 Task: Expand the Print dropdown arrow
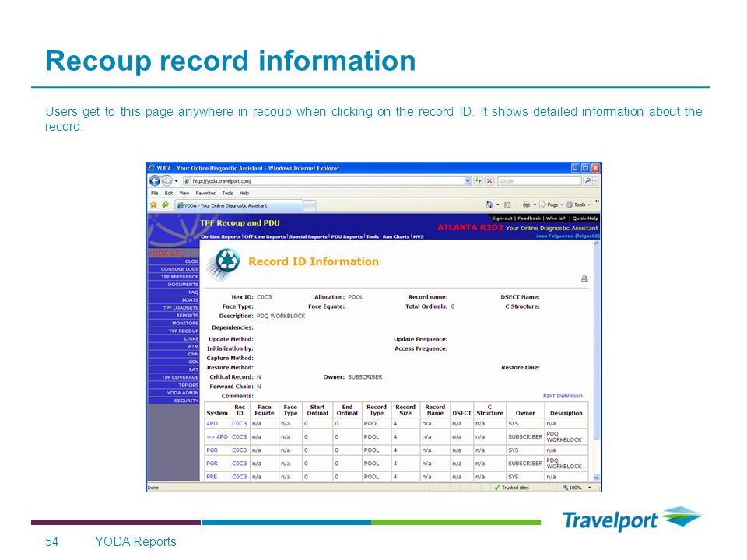535,205
